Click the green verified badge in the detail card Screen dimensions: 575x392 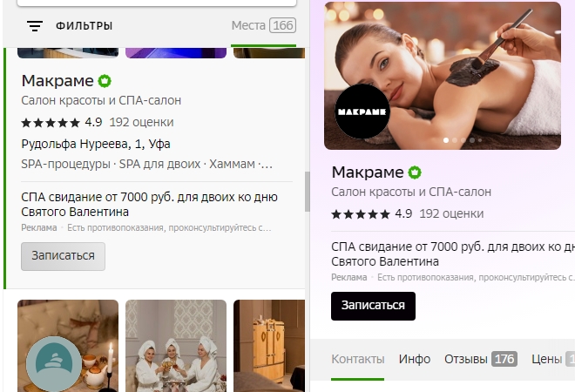[x=415, y=172]
